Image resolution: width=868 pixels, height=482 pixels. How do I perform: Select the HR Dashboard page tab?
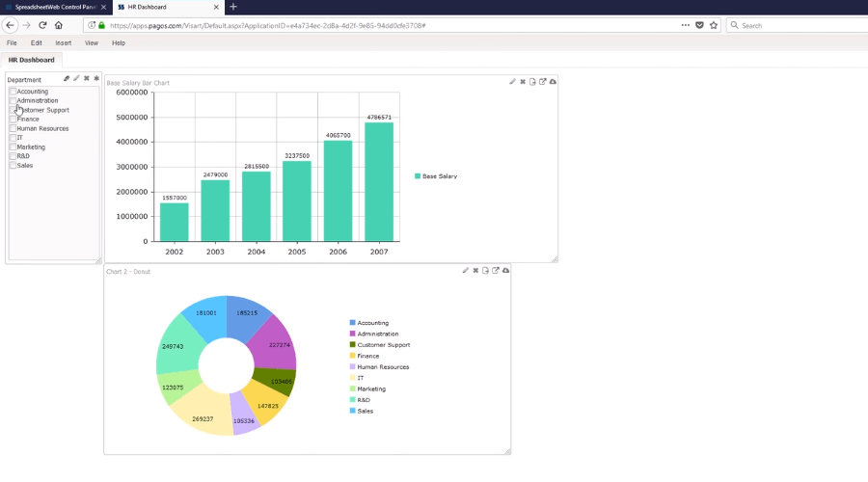coord(32,60)
